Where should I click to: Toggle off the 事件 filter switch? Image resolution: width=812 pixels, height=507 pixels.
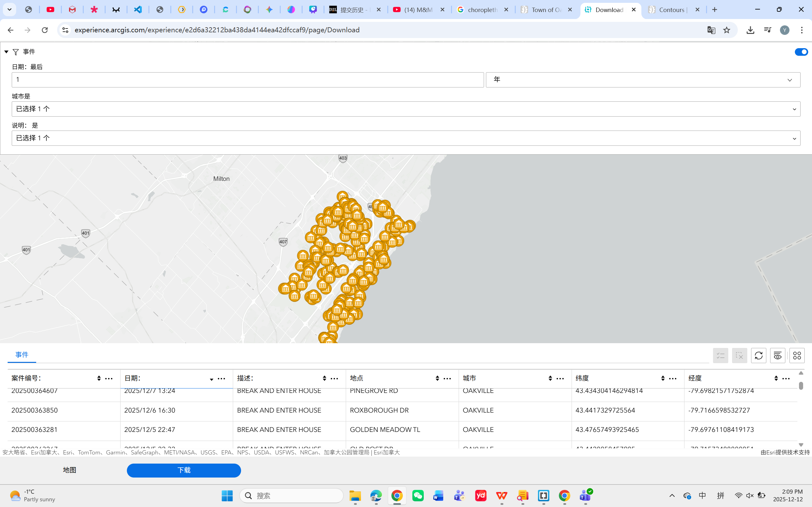[x=801, y=52]
